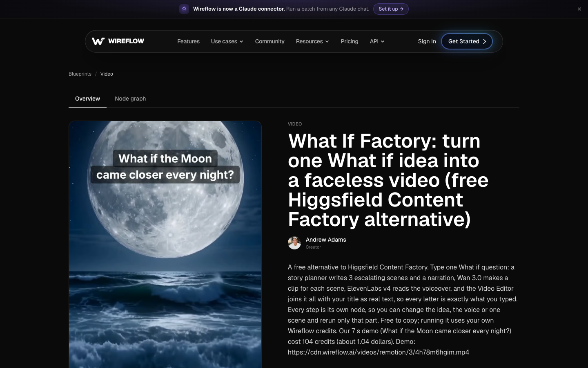
Task: Dismiss the Claude connector banner
Action: (579, 9)
